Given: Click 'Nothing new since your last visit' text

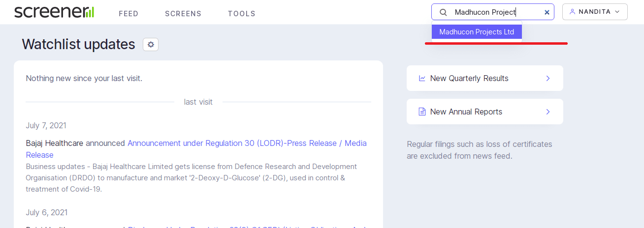Looking at the screenshot, I should click(x=84, y=78).
